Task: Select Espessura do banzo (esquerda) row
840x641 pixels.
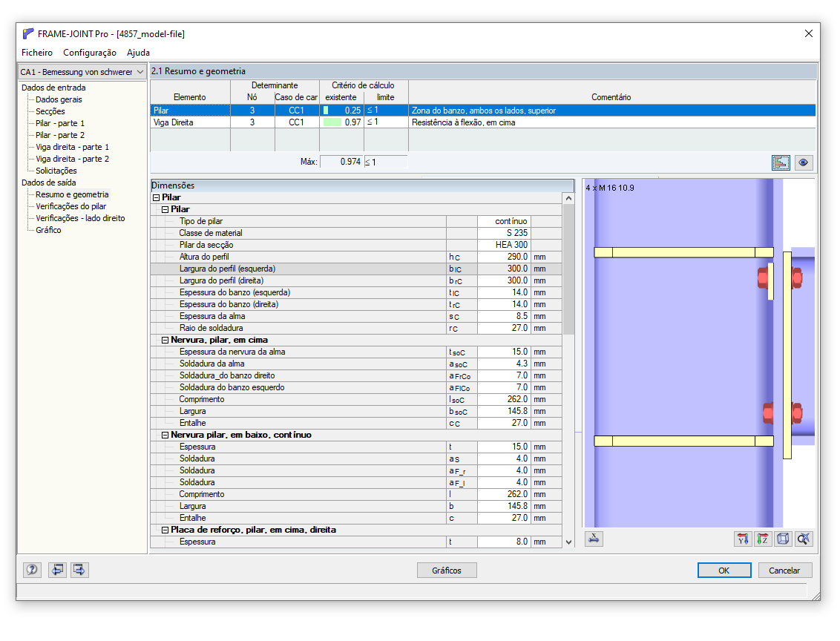Action: [356, 292]
